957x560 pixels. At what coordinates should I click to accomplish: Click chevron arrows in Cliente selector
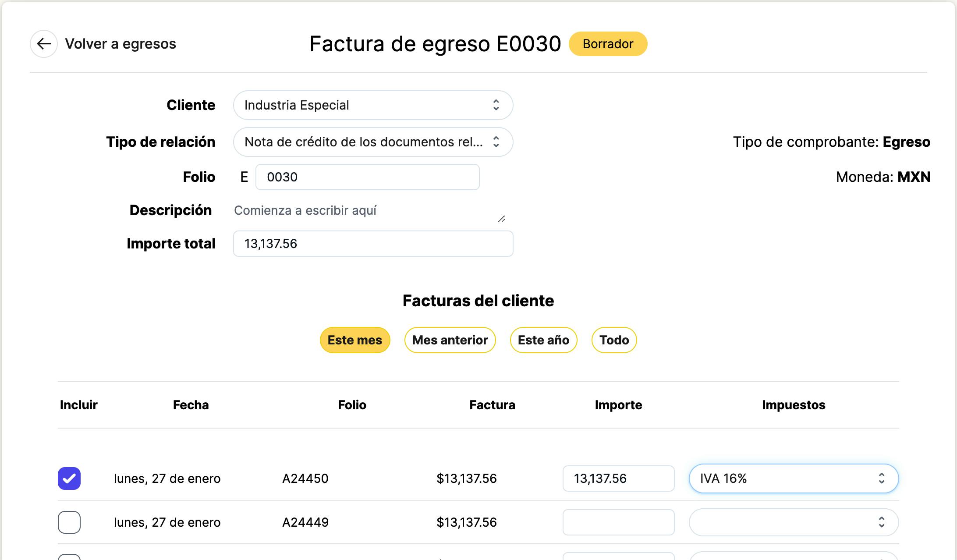click(496, 105)
